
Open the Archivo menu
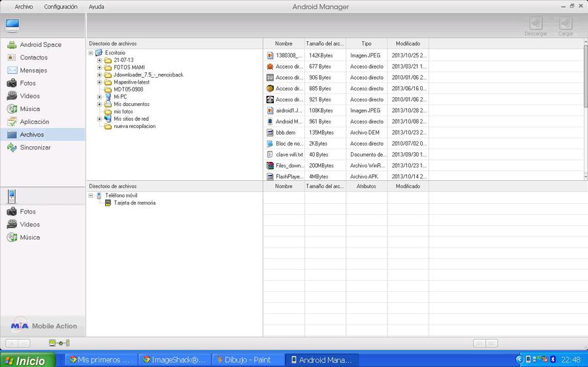point(24,7)
